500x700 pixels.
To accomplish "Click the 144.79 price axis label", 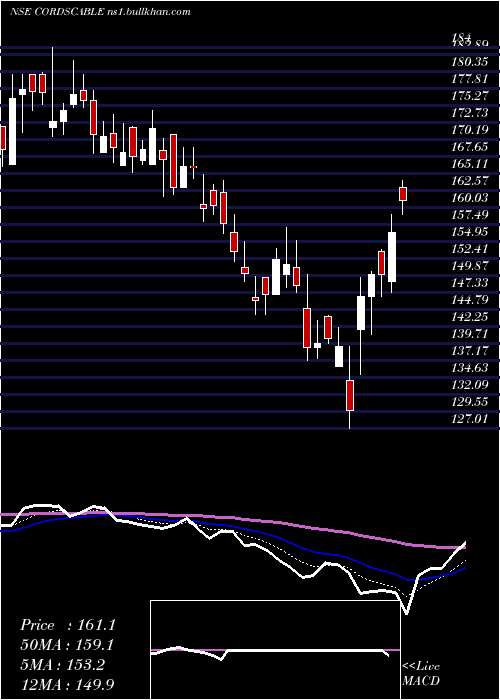I will (469, 300).
